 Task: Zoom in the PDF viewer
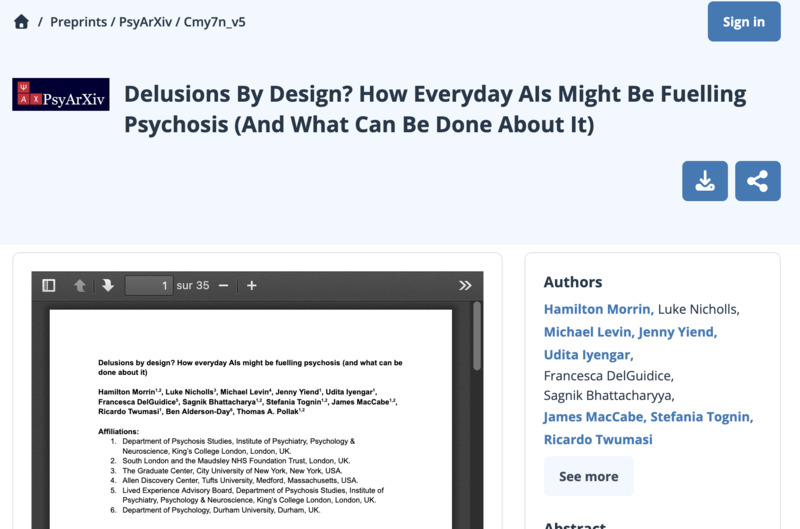(x=252, y=286)
